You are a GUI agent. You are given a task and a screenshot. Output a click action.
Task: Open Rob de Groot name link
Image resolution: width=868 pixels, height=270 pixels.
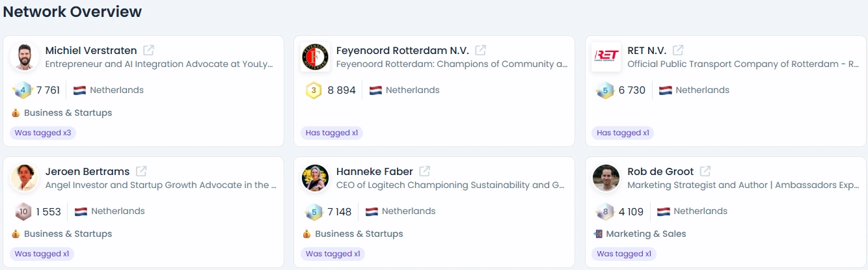coord(660,171)
